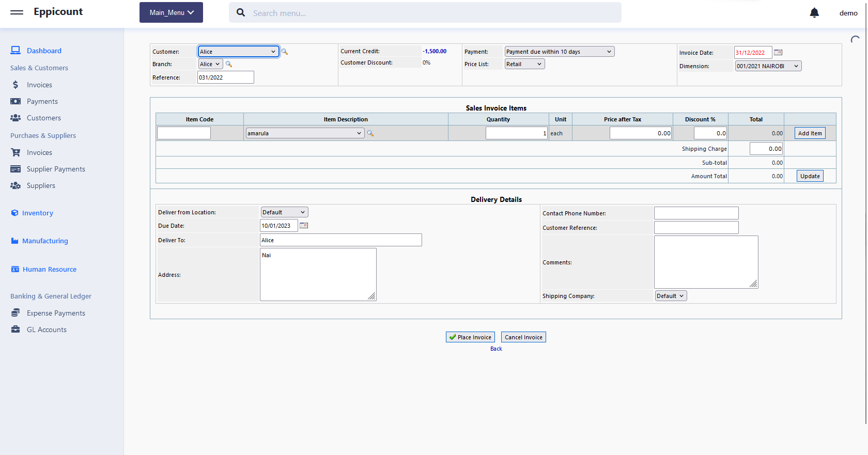Open customer search icon next to Customer dropdown
Viewport: 868px width, 455px height.
click(x=284, y=52)
